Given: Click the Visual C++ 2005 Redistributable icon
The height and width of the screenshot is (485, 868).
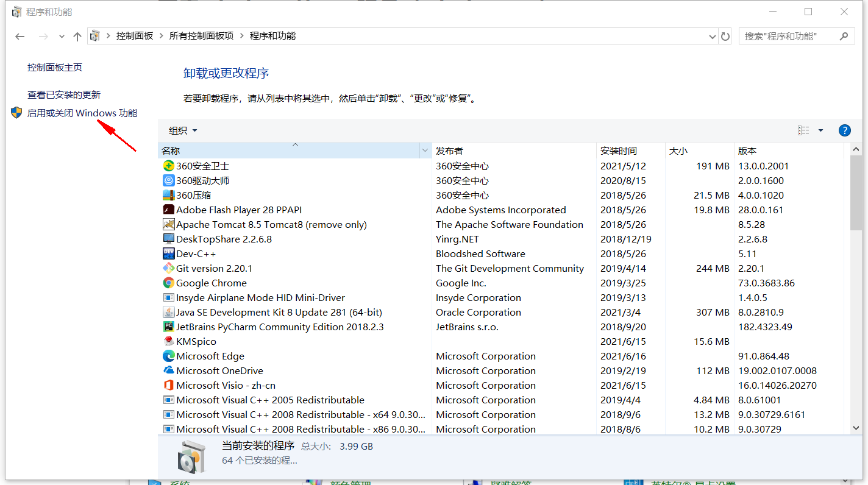Looking at the screenshot, I should click(x=169, y=400).
